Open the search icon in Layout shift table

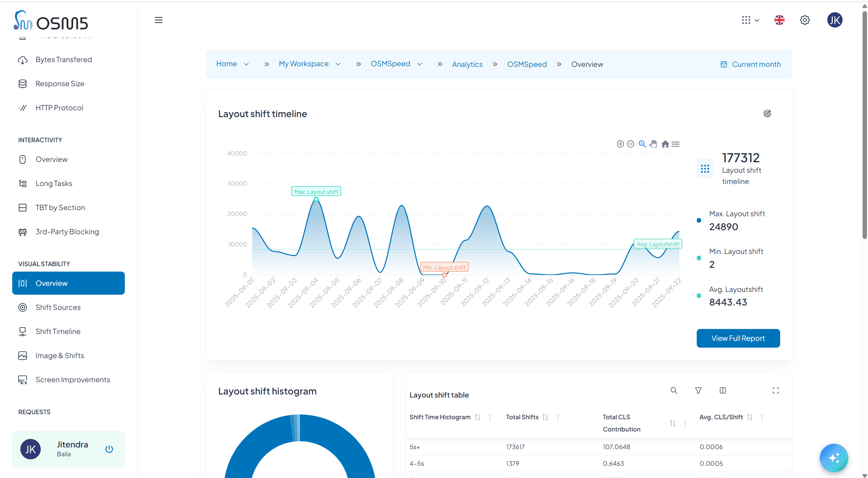(674, 390)
